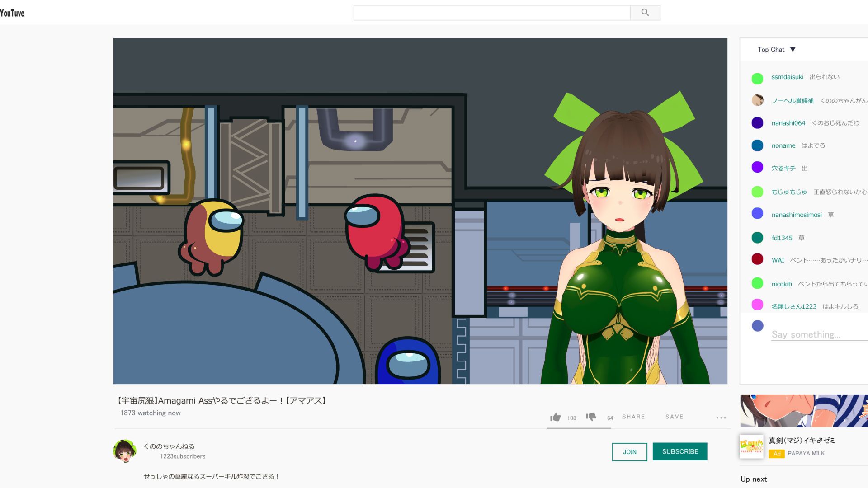
Task: Expand the Top Chat dropdown arrow
Action: (793, 50)
